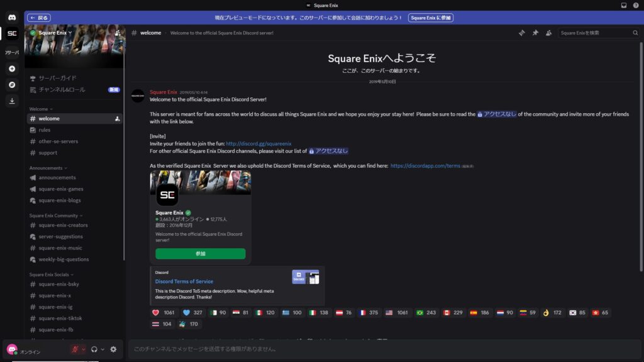Open the threads panel icon
The width and height of the screenshot is (644, 362).
pos(521,33)
